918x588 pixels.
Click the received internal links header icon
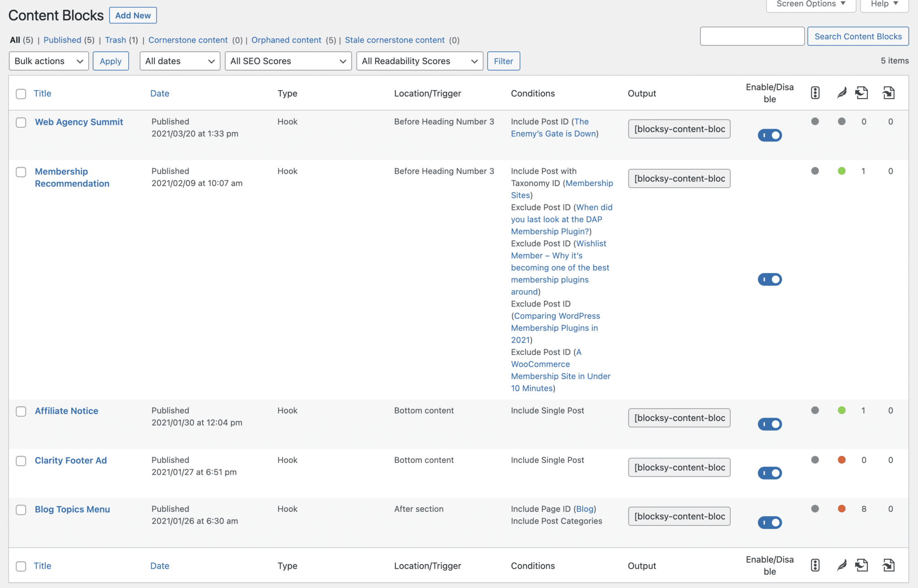point(888,93)
